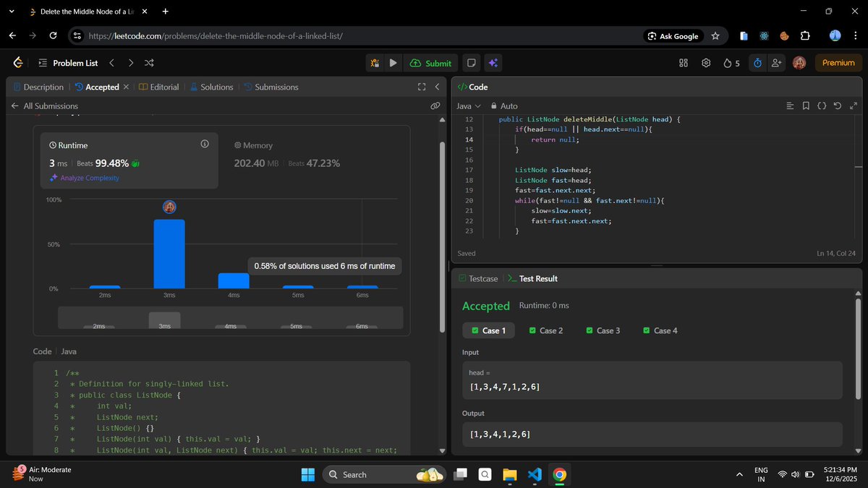The width and height of the screenshot is (868, 488).
Task: Open the curly braces shortcut icon
Action: tap(822, 106)
